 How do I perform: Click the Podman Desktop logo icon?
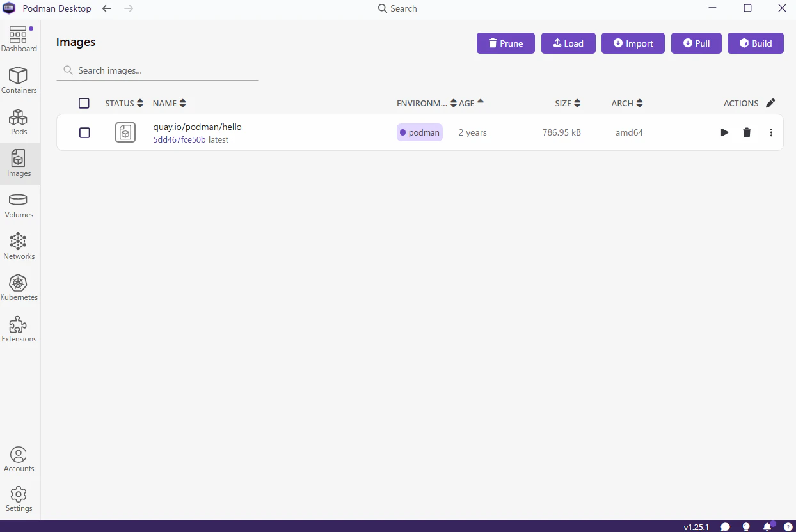(x=10, y=9)
